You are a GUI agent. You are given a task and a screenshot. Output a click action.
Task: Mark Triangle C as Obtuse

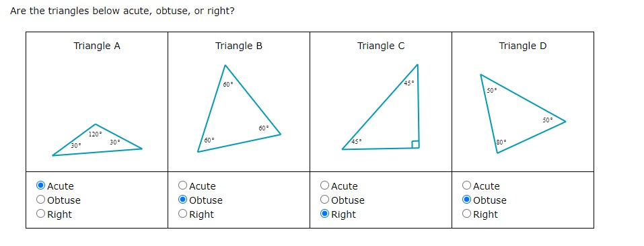[324, 200]
